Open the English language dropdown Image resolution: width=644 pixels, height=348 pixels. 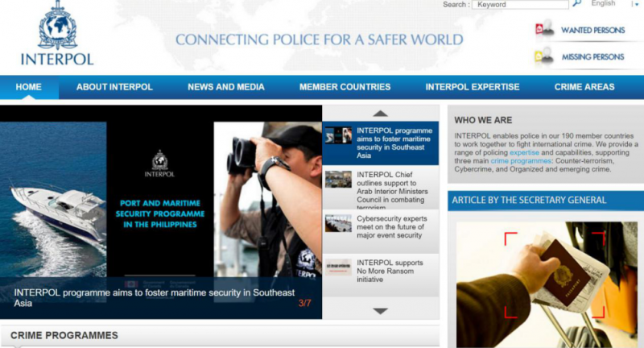635,4
